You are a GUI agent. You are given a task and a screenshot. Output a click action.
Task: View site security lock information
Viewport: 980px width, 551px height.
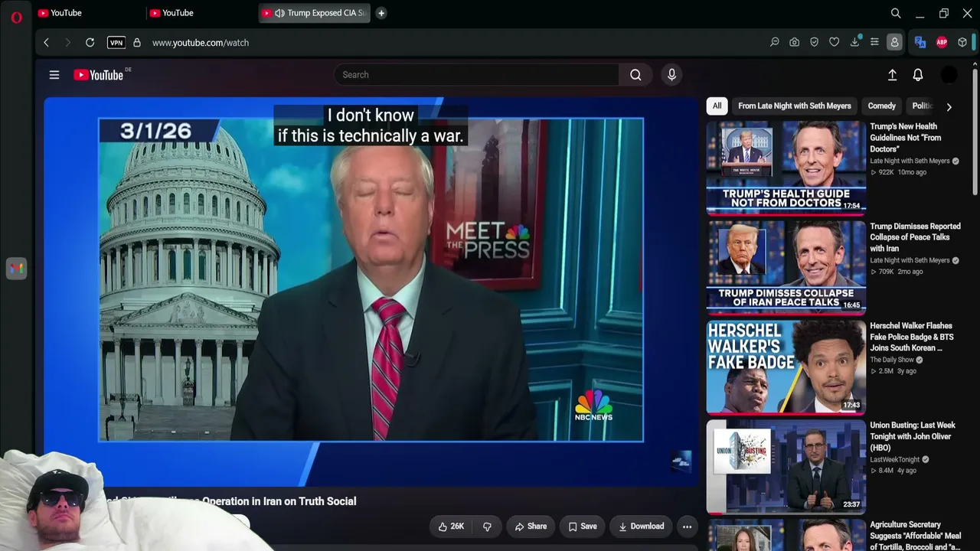coord(137,43)
